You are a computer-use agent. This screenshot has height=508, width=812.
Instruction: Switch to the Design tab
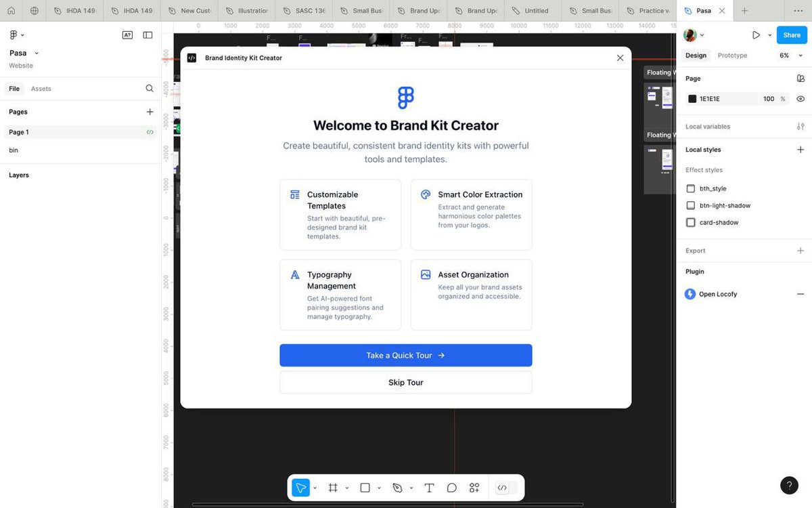696,56
